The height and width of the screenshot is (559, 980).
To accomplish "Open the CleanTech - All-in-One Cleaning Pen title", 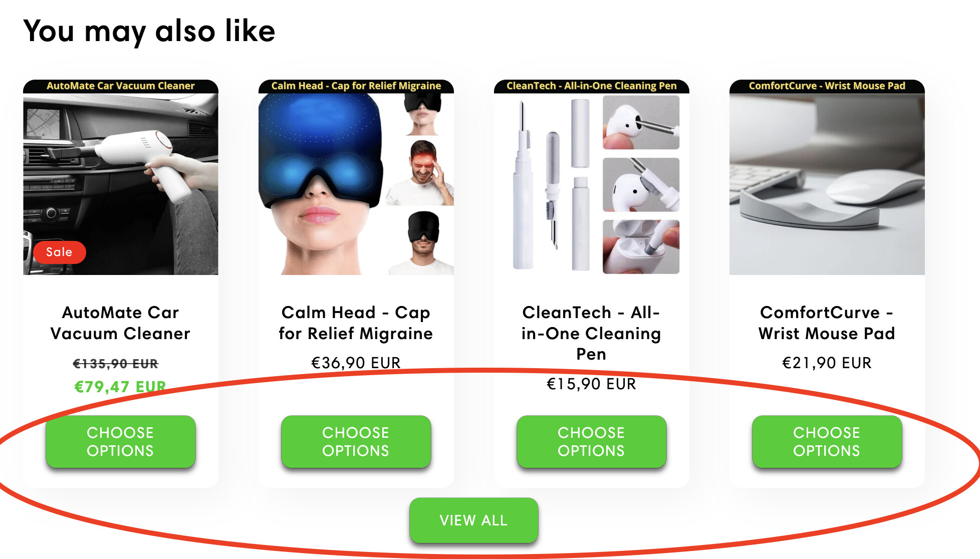I will click(592, 333).
